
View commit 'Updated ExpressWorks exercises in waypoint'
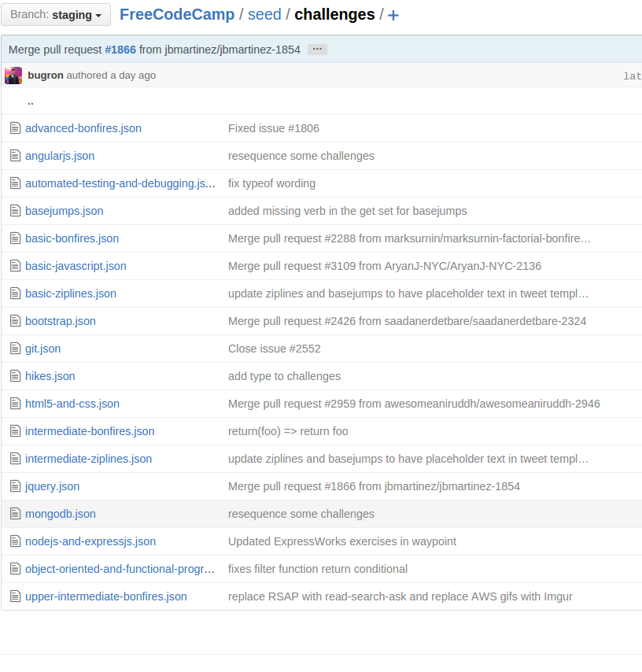click(342, 541)
